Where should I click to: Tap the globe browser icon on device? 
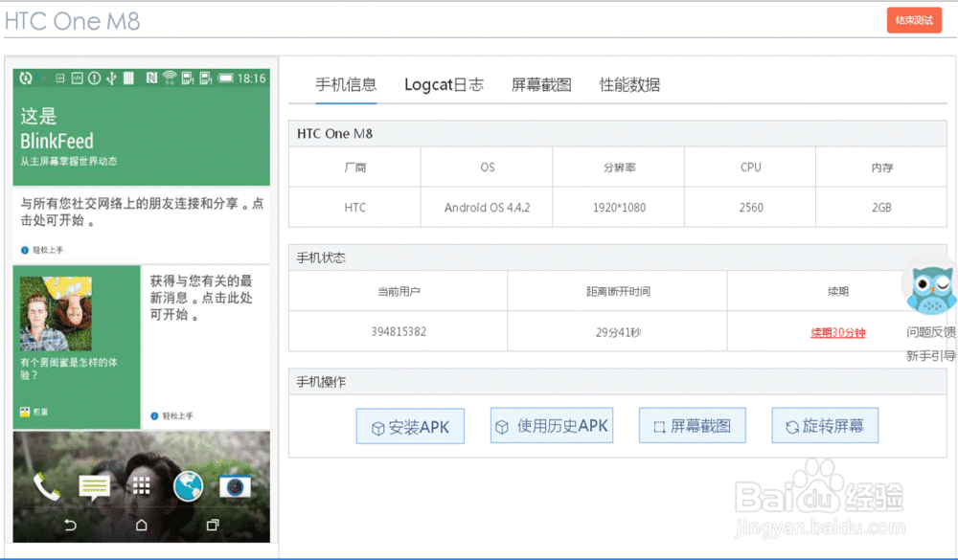coord(188,486)
